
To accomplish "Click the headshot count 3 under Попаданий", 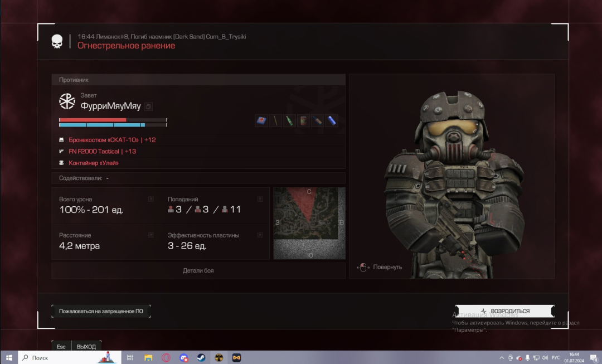I will tap(175, 209).
